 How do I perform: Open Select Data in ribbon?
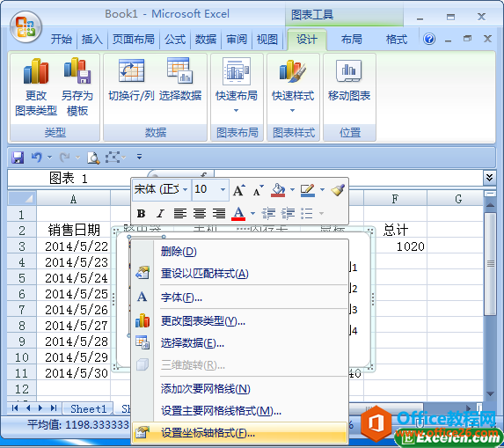coord(180,80)
